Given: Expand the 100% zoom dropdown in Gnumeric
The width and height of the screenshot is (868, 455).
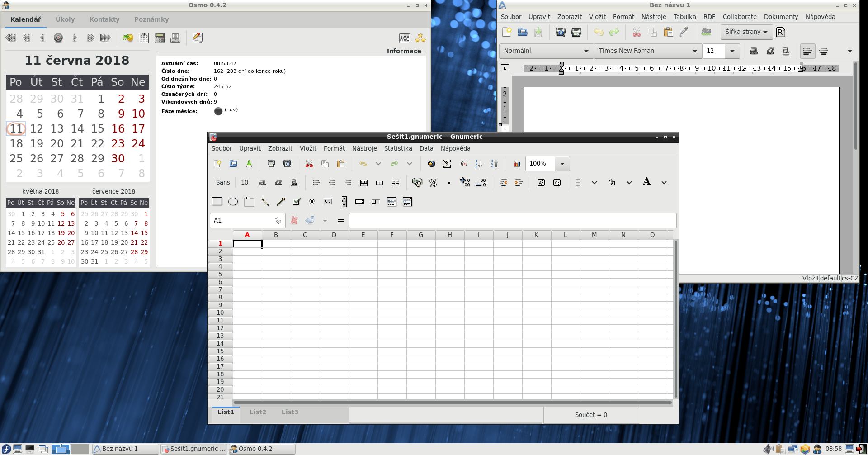Looking at the screenshot, I should 562,164.
